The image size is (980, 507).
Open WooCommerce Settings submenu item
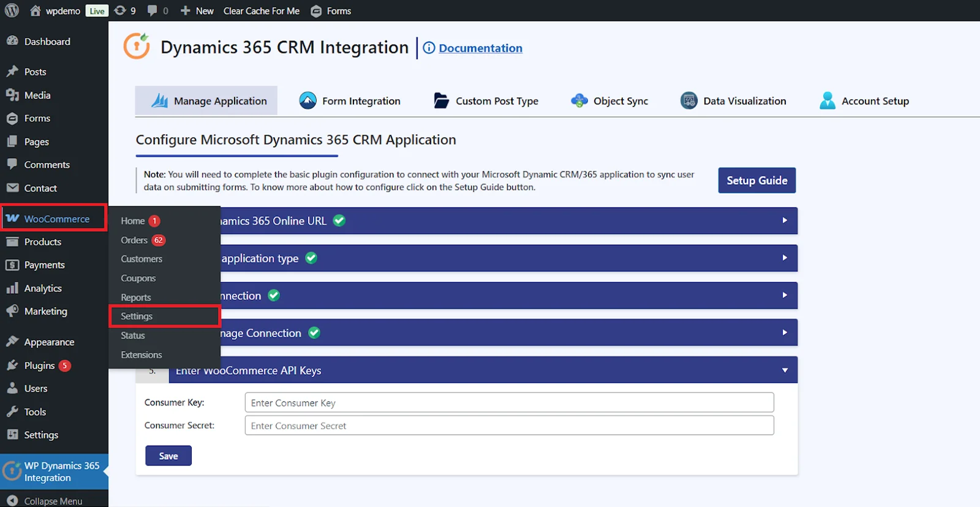coord(164,316)
